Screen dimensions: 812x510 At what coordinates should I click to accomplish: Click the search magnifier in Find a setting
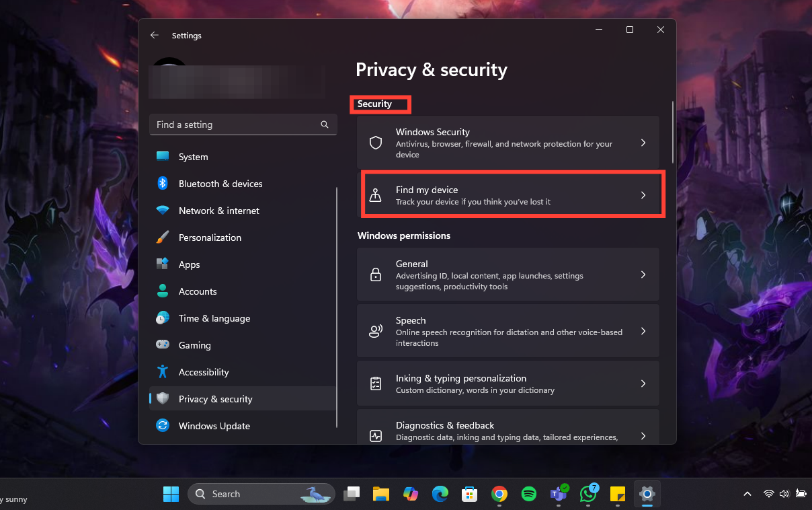tap(325, 124)
